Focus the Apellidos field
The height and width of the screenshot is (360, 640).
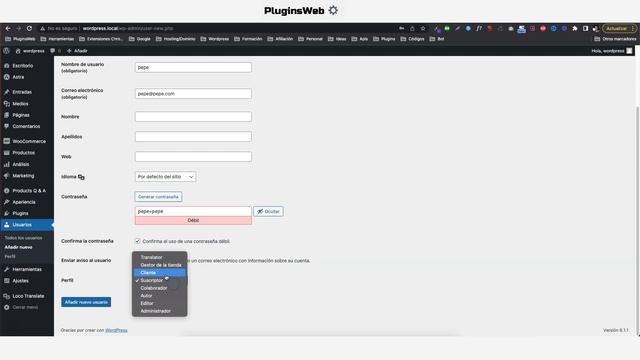click(x=193, y=137)
